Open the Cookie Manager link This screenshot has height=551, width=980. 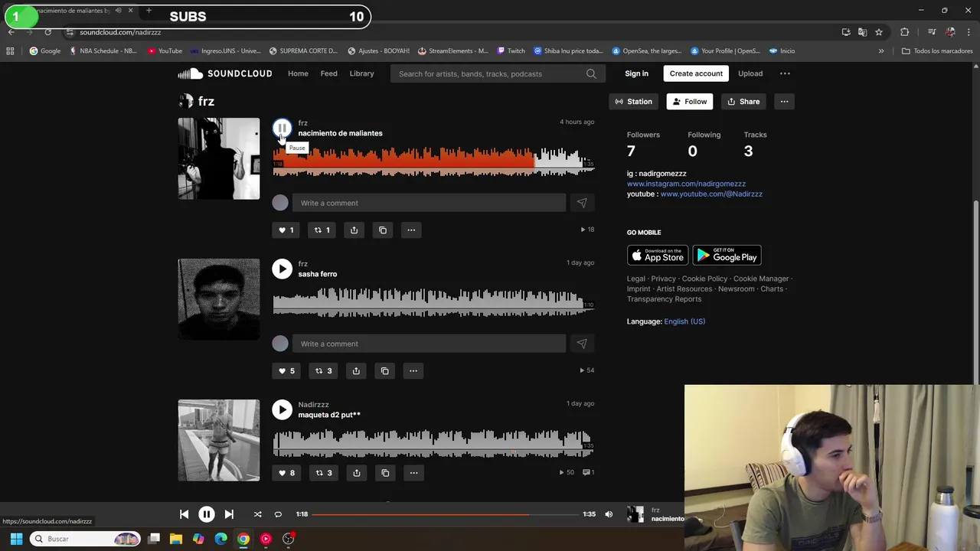(761, 279)
